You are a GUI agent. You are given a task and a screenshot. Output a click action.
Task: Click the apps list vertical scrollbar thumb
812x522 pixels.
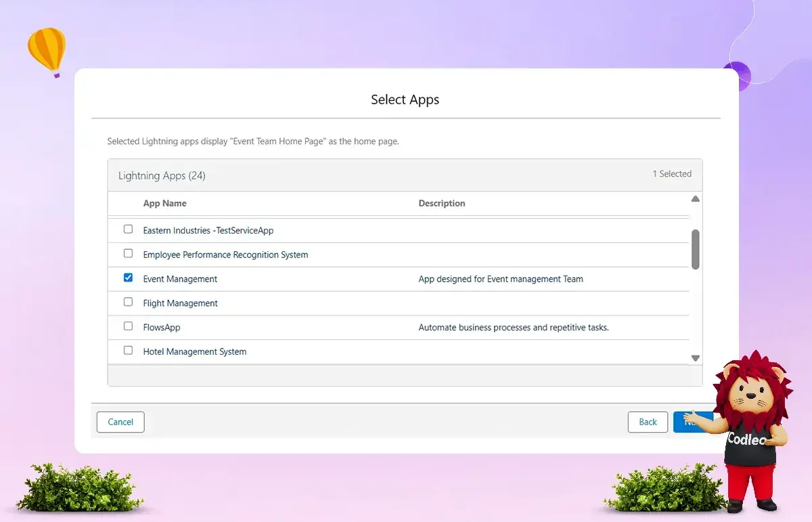[695, 249]
